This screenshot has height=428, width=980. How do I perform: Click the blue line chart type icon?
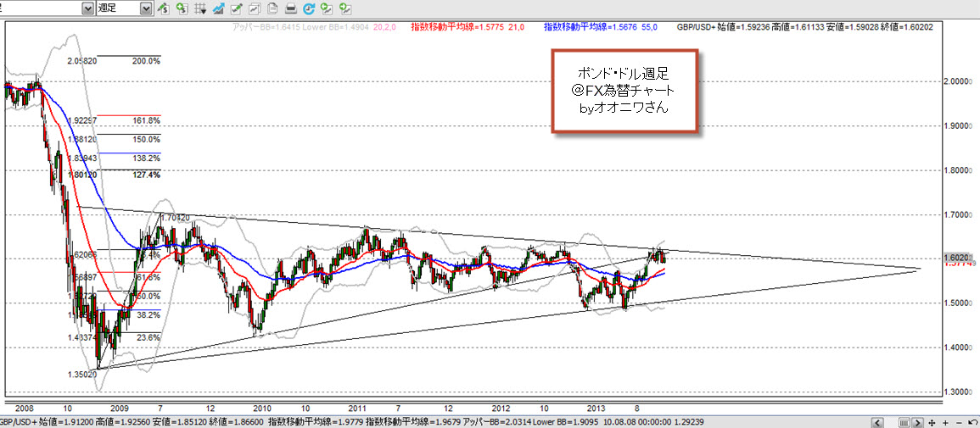tap(219, 8)
